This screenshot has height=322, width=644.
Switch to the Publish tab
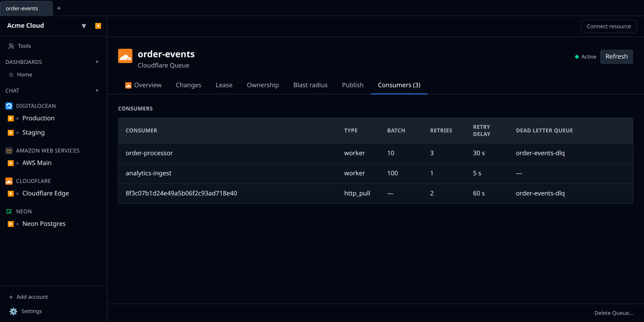tap(352, 85)
